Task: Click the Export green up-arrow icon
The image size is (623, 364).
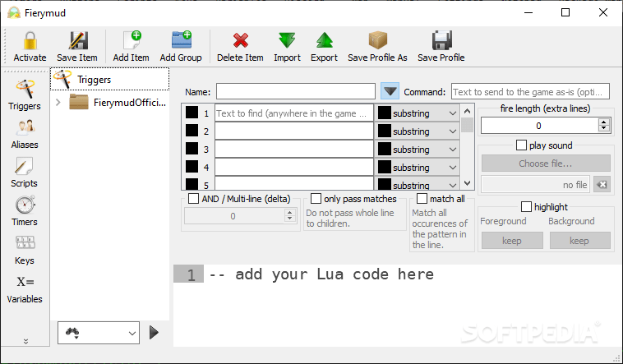Action: click(x=324, y=40)
